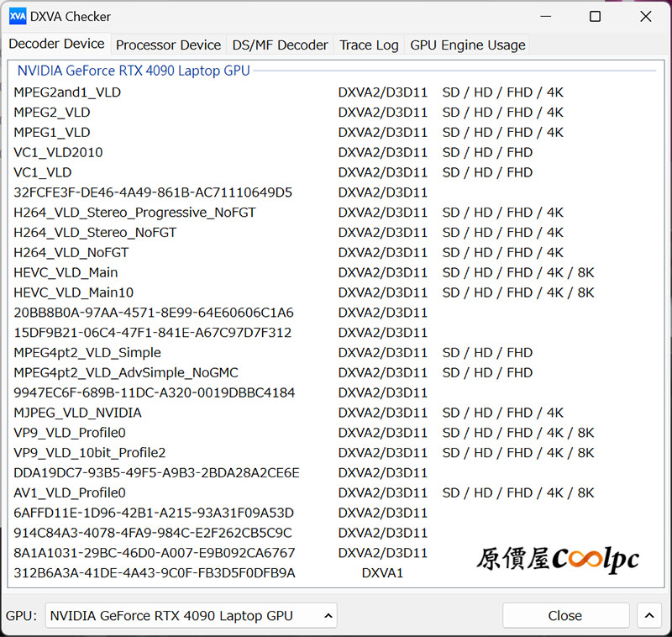Close the window with the X button

pos(645,16)
